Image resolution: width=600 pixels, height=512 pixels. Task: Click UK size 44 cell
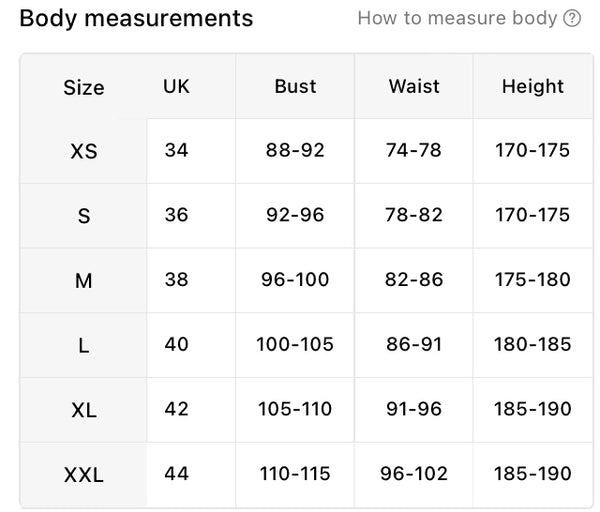[176, 474]
